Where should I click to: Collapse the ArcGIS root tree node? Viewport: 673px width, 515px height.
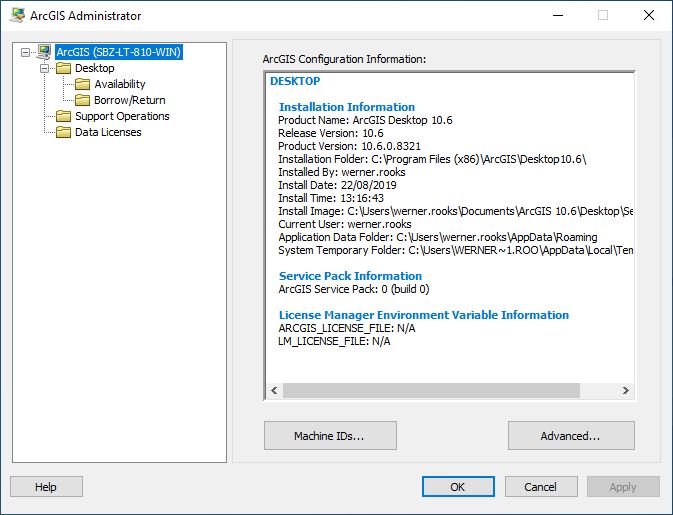[25, 52]
